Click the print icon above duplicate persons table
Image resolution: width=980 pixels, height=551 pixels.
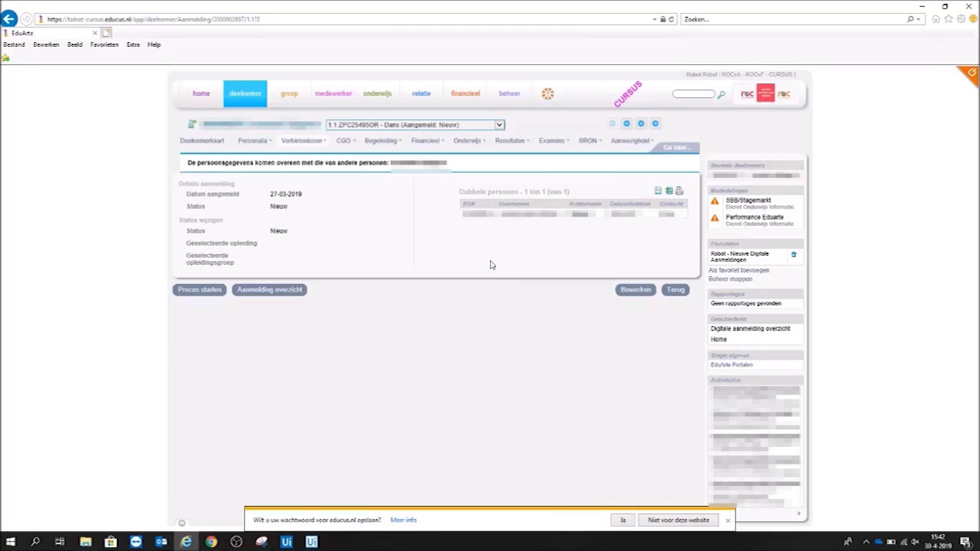click(679, 191)
